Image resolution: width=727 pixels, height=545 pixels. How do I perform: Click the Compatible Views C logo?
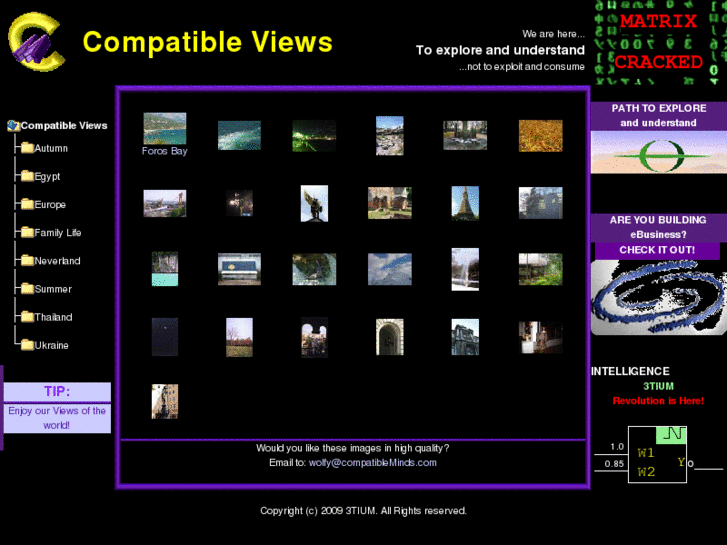[x=37, y=41]
